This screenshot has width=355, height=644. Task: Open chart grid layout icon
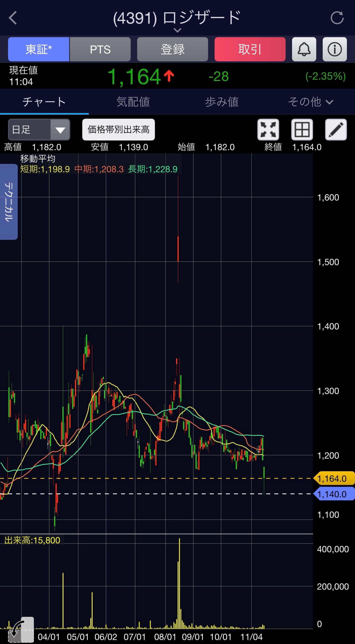coord(302,130)
